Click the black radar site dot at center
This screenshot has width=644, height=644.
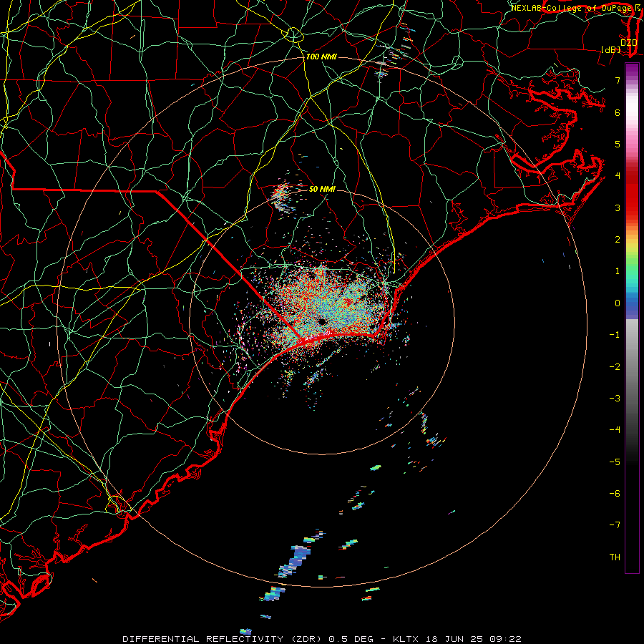[321, 321]
